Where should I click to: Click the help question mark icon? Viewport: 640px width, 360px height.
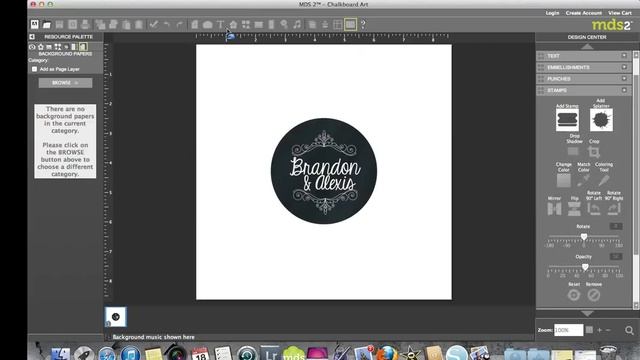(x=363, y=24)
